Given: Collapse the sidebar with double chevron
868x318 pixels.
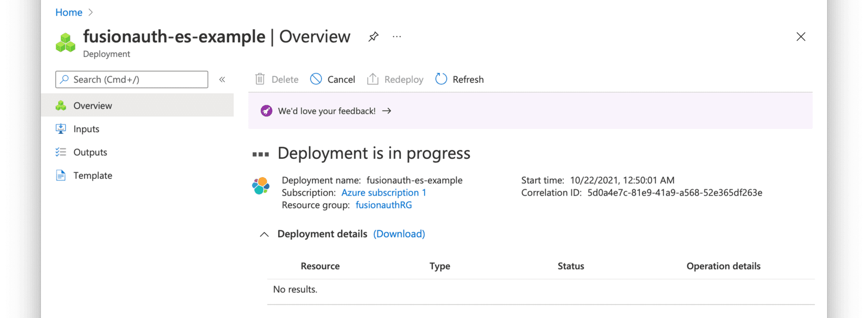Looking at the screenshot, I should click(x=222, y=80).
